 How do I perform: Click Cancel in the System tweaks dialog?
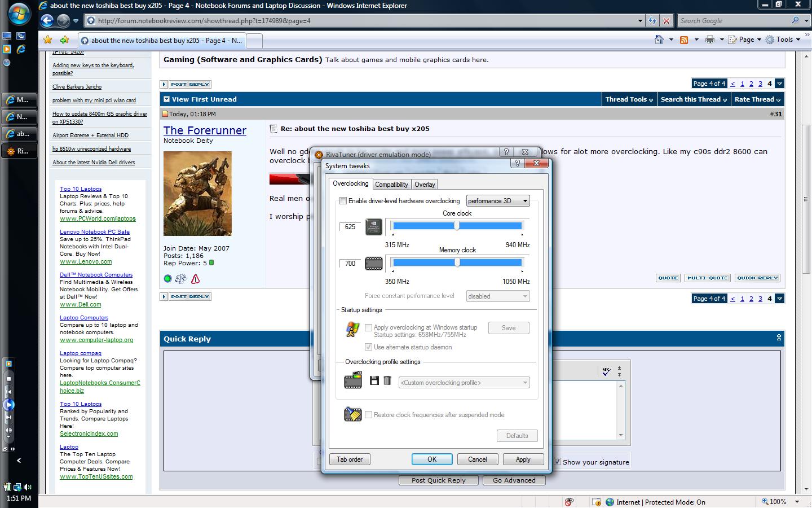(x=477, y=459)
